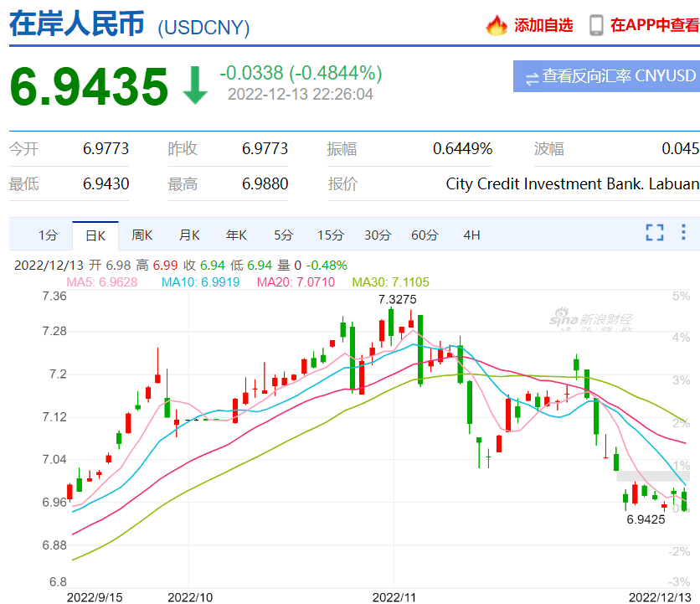Switch to the 年K chart tab
700x604 pixels.
pos(236,235)
